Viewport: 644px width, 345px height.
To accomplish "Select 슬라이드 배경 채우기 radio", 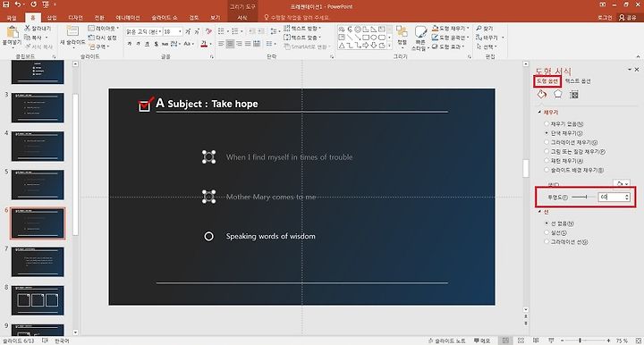I will 547,170.
